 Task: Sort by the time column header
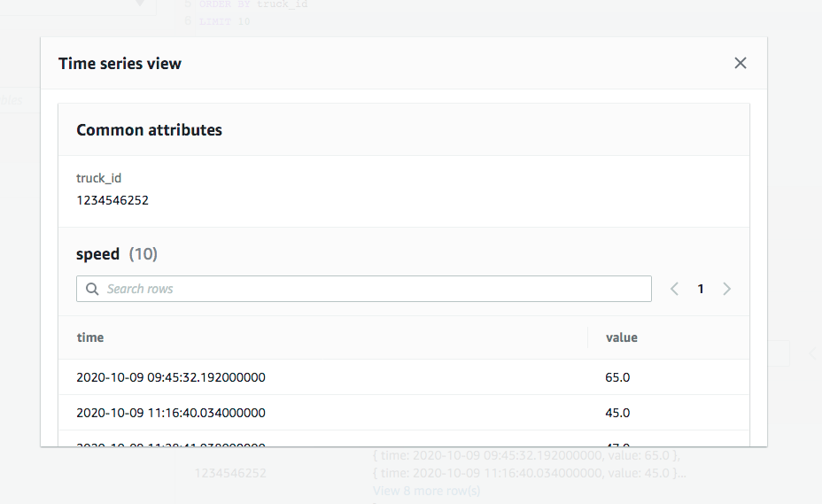[90, 337]
